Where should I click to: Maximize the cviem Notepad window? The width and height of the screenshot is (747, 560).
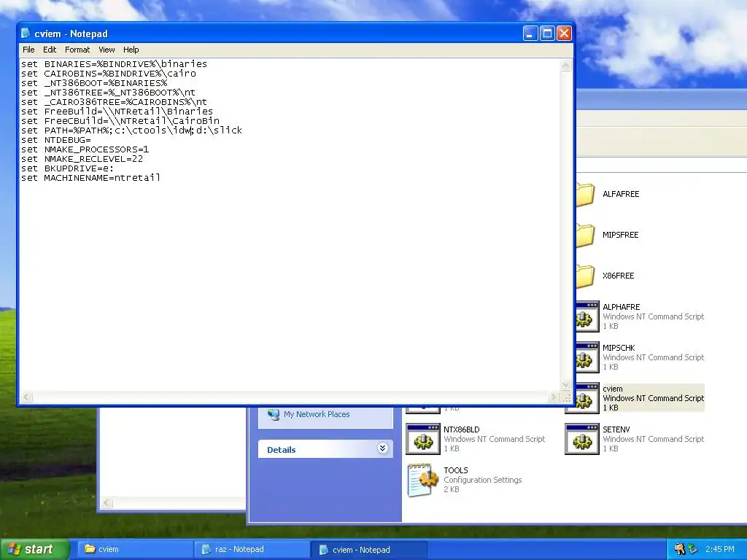point(547,34)
